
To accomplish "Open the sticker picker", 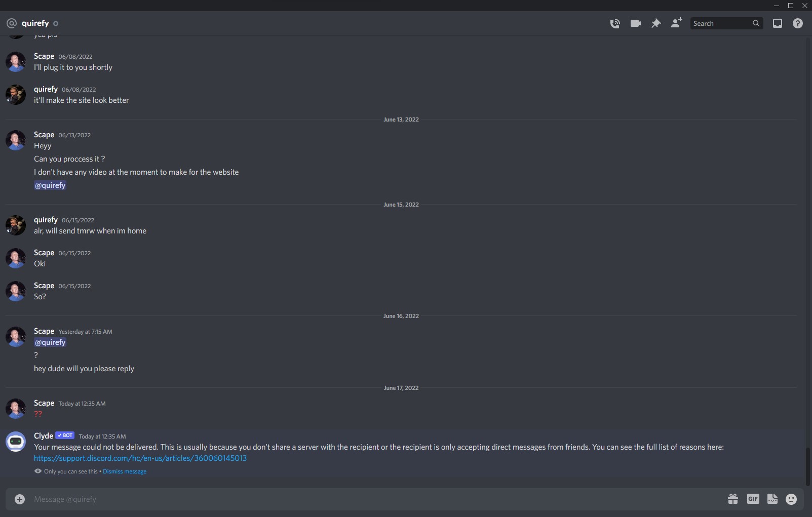I will coord(772,499).
